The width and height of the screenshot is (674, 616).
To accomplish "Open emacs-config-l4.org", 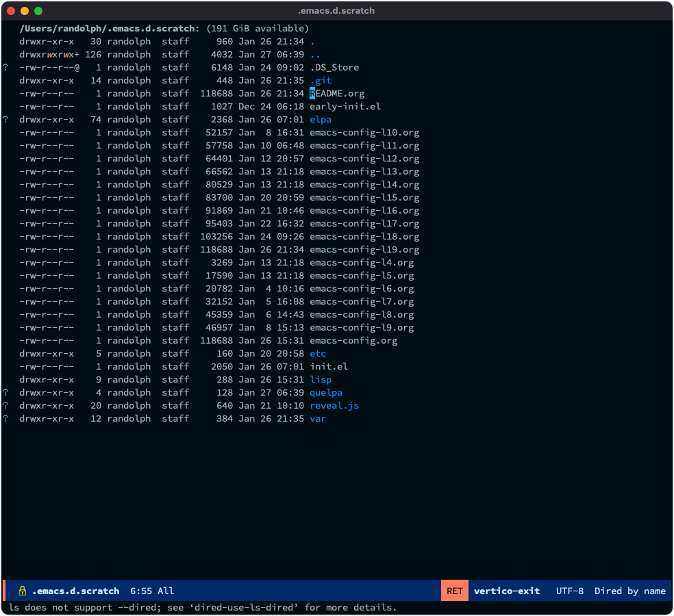I will [x=362, y=262].
